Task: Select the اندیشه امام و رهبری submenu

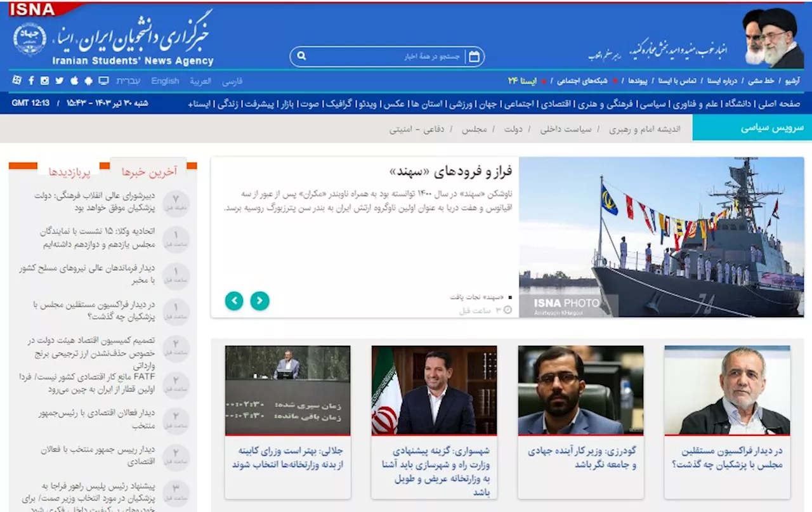Action: click(x=645, y=129)
